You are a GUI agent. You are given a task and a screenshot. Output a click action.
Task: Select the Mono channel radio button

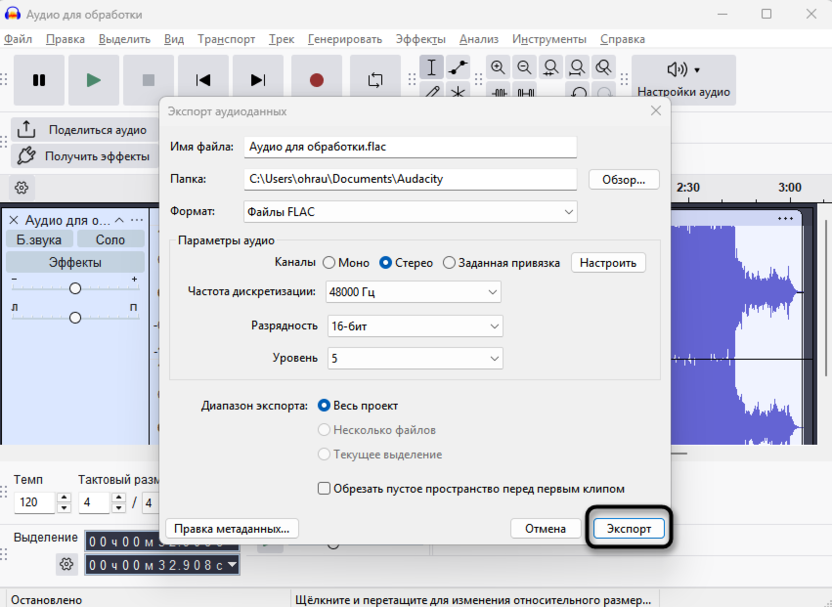point(329,263)
